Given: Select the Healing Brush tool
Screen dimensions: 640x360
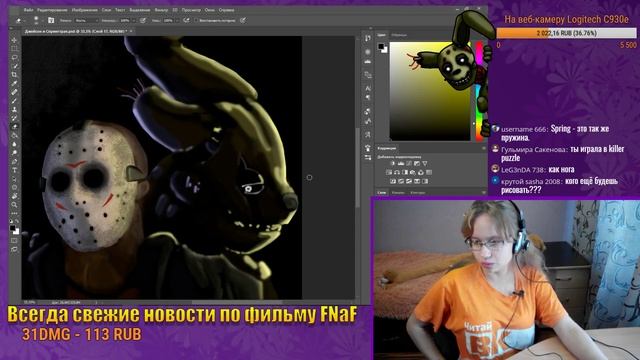Looking at the screenshot, I should click(14, 92).
